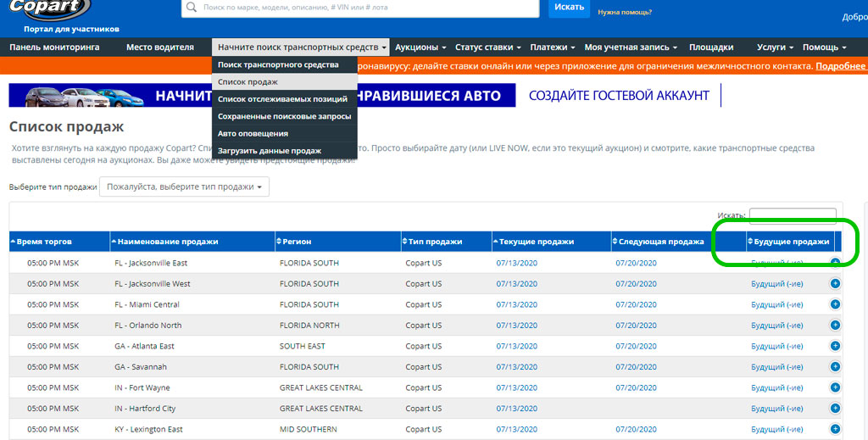Select Поиск транспортного средства menu entry
868x440 pixels.
coord(285,64)
